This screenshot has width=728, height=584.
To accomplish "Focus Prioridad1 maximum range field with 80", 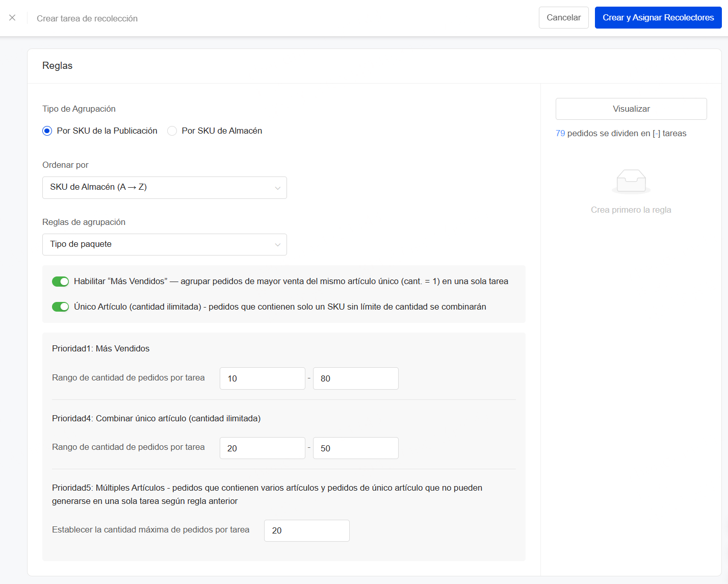I will (x=355, y=378).
